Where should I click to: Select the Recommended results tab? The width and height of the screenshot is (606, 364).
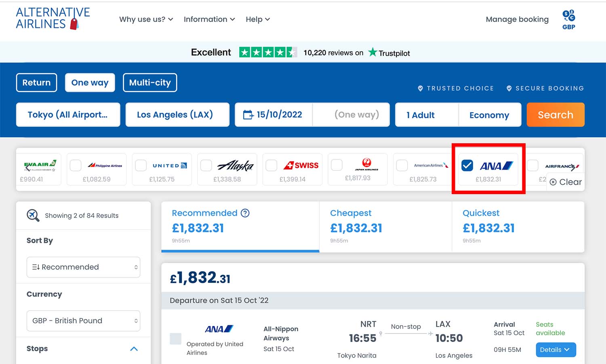(x=240, y=227)
